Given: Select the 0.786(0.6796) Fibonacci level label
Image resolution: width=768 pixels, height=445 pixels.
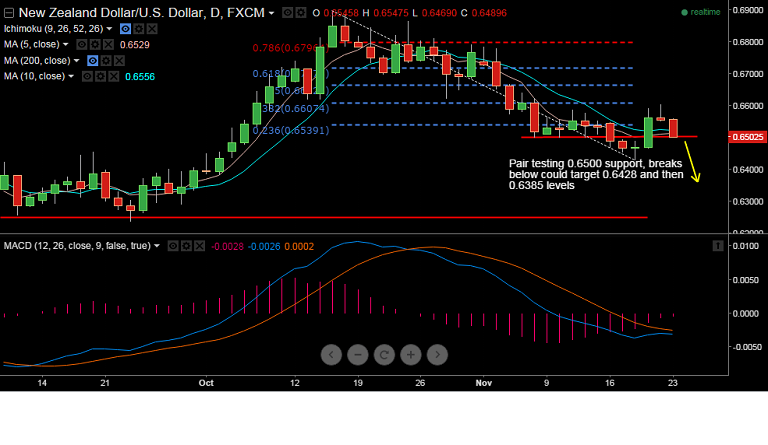Looking at the screenshot, I should point(290,48).
